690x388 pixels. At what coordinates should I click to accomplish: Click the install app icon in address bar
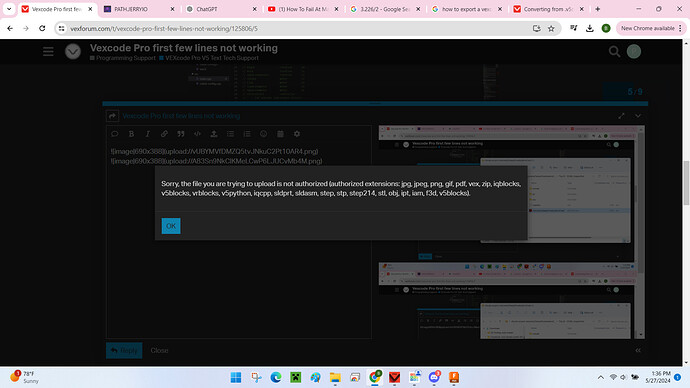tap(536, 28)
